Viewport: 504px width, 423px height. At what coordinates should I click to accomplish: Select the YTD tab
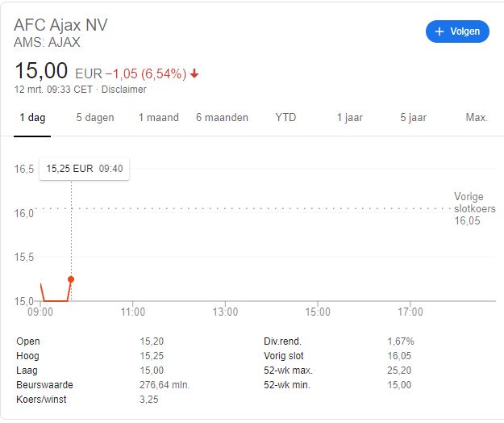(285, 118)
